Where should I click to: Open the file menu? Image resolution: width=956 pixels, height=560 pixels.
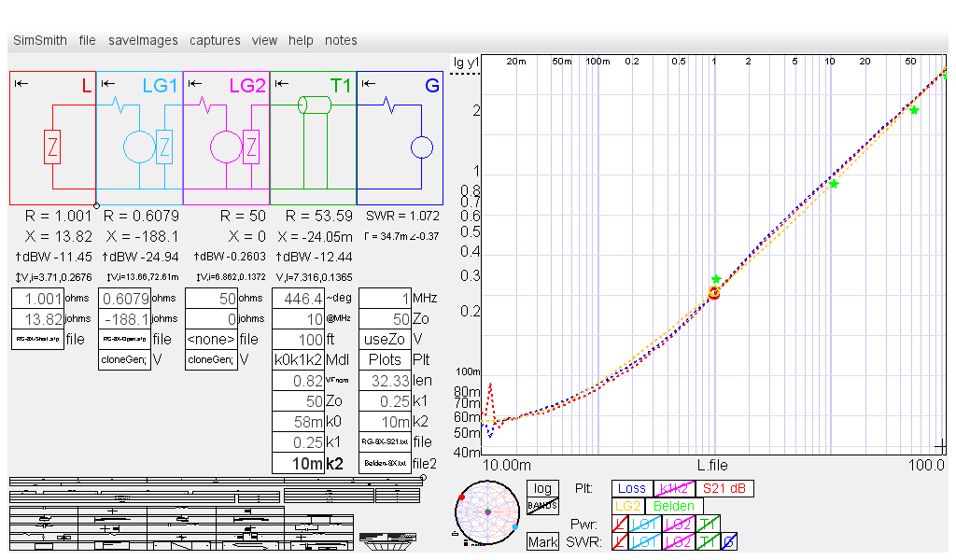[87, 40]
